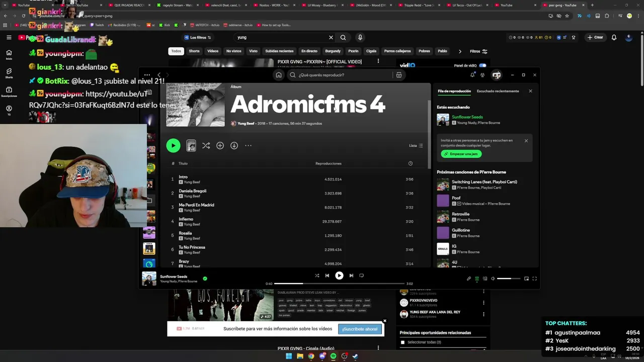This screenshot has height=362, width=644.
Task: Click Empezar una jam button
Action: pyautogui.click(x=461, y=154)
